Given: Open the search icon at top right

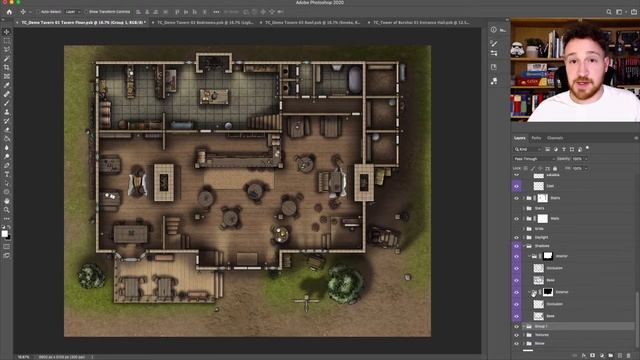Looking at the screenshot, I should point(609,12).
